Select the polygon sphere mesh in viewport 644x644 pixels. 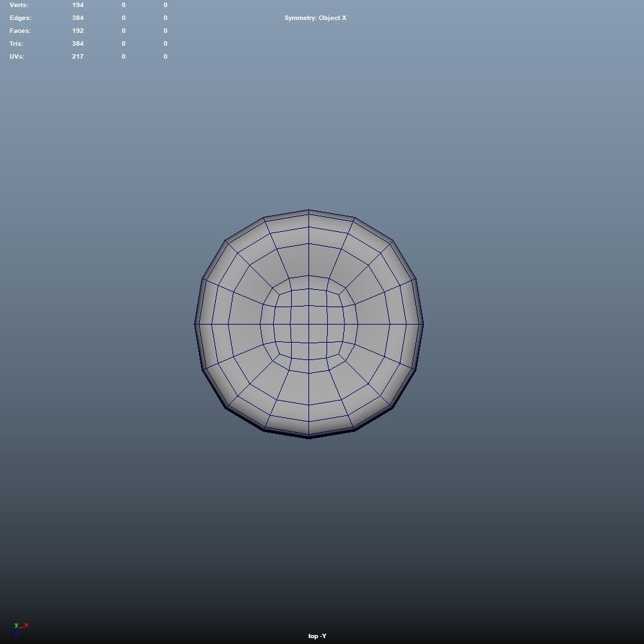(x=309, y=324)
